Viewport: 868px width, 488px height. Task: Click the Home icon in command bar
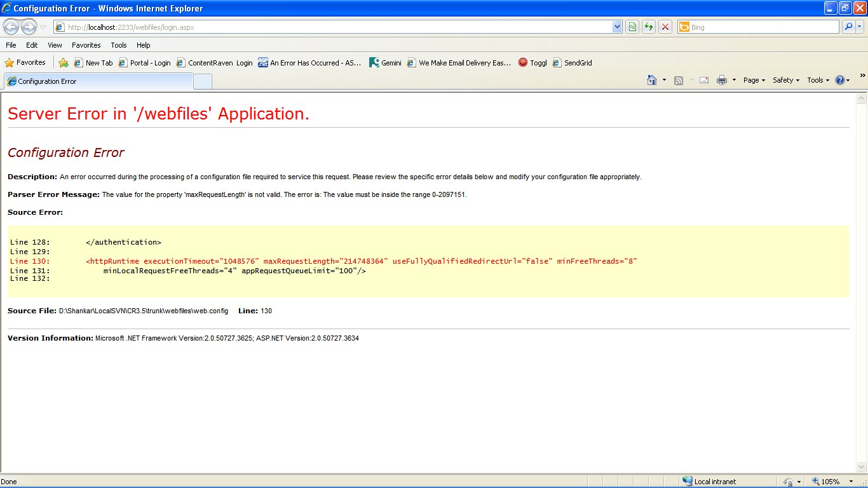point(651,80)
